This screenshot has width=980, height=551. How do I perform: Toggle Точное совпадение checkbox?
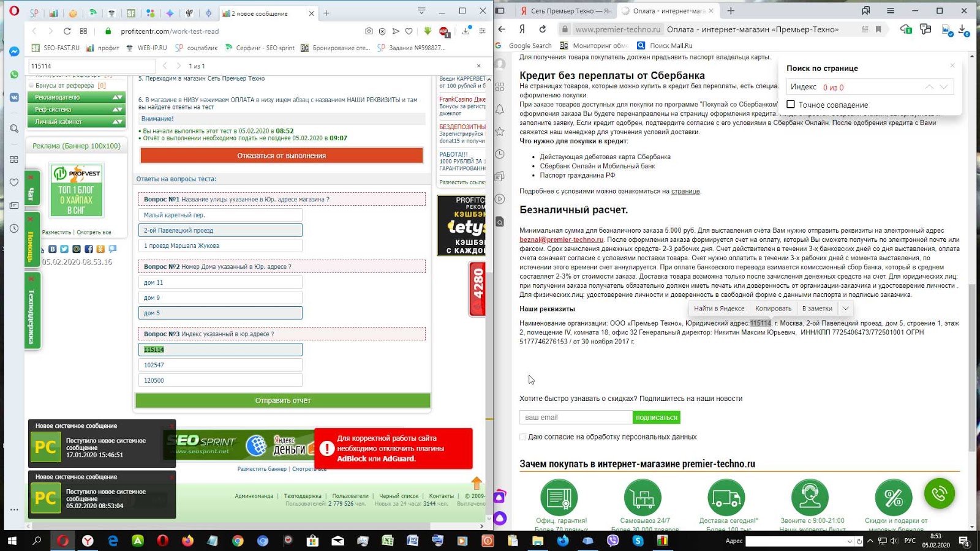[791, 104]
